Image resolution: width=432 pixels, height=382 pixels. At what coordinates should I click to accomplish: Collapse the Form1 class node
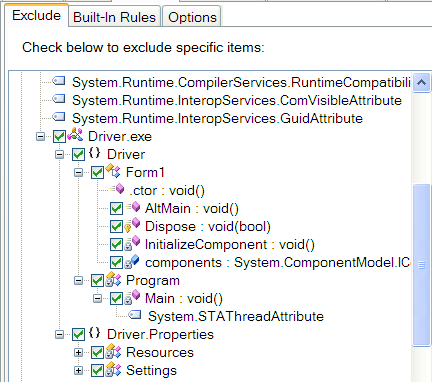click(x=78, y=172)
